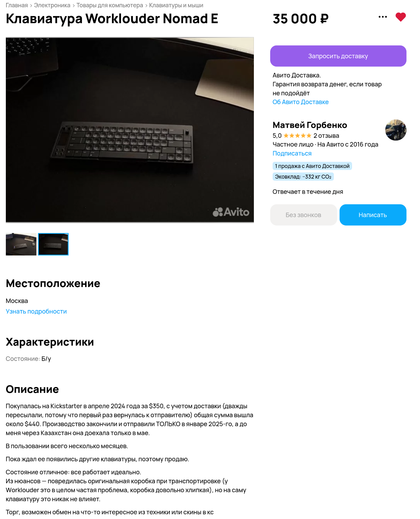The width and height of the screenshot is (420, 519).
Task: Click the five-star rating icons
Action: coord(298,136)
